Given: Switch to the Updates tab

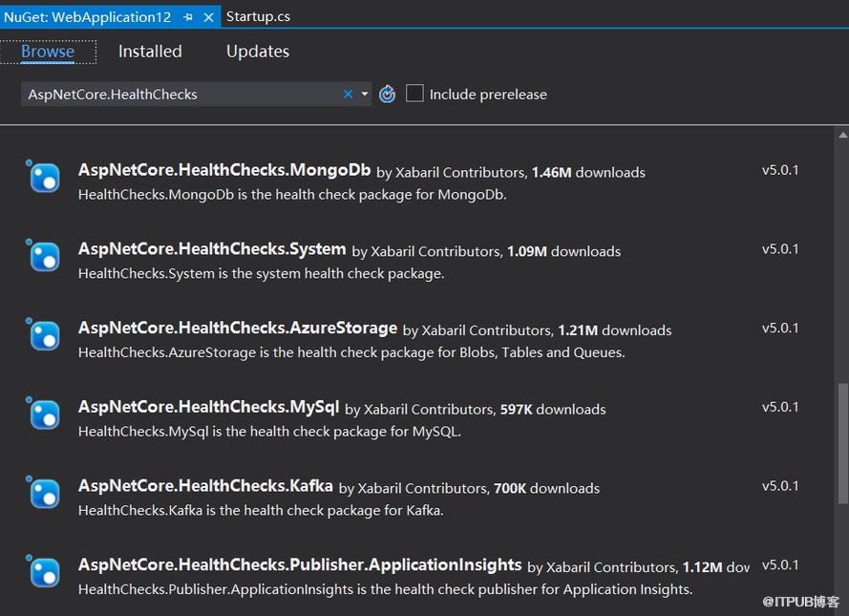Looking at the screenshot, I should pyautogui.click(x=258, y=52).
